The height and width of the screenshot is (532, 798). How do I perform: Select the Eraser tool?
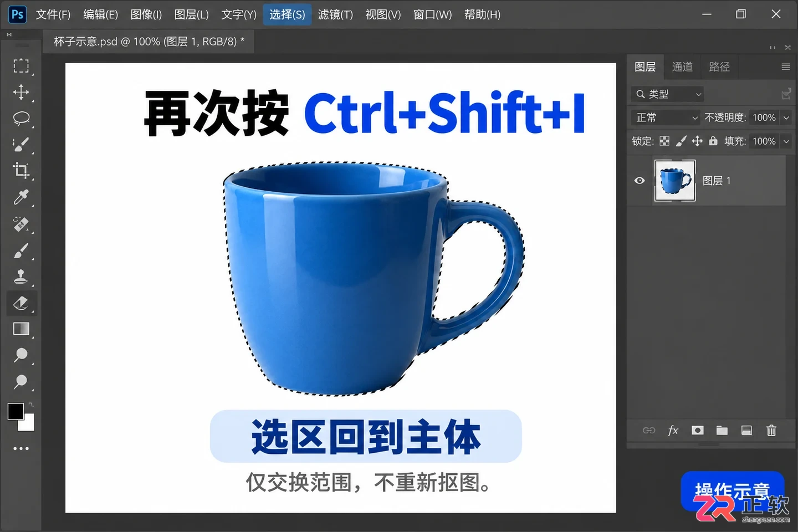[21, 303]
